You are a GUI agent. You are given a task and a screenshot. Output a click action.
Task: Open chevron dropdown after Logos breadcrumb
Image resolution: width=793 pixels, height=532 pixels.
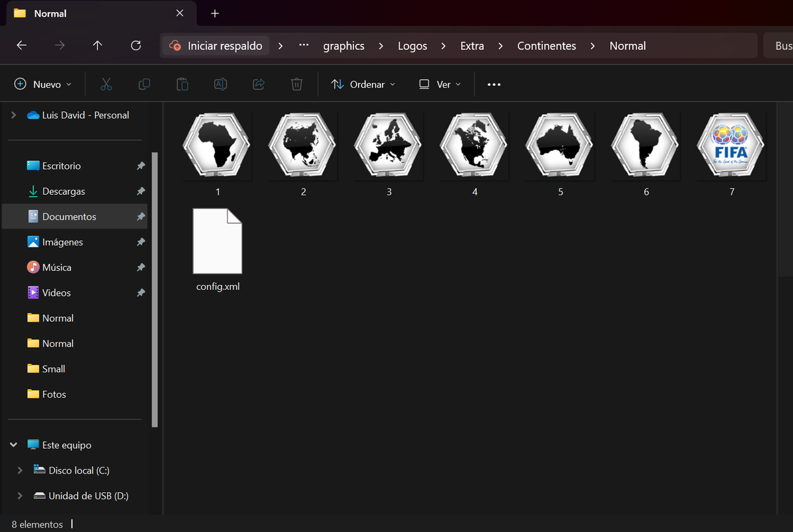[x=444, y=46]
